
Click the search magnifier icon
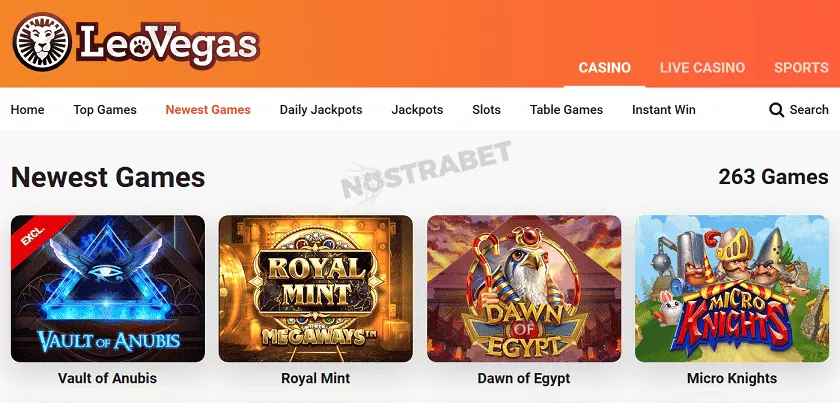coord(776,110)
